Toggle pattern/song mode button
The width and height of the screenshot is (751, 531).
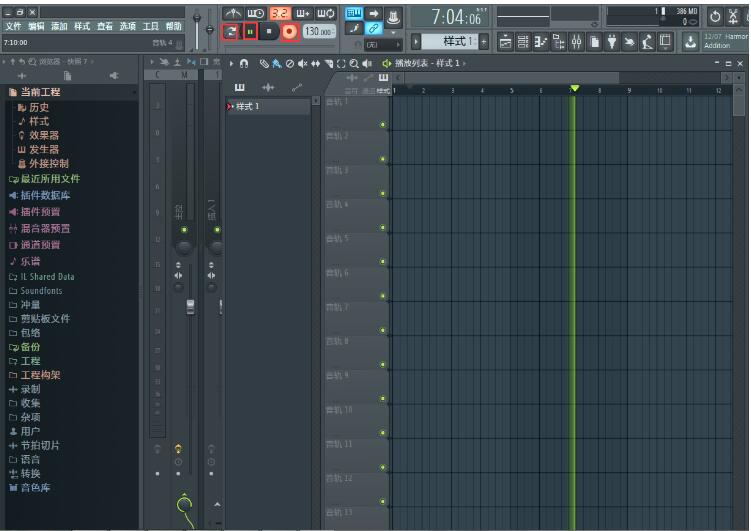coord(231,32)
